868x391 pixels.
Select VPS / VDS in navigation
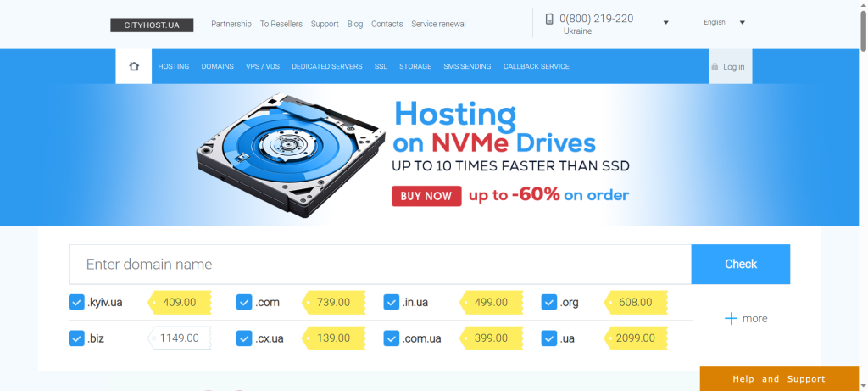pyautogui.click(x=262, y=66)
